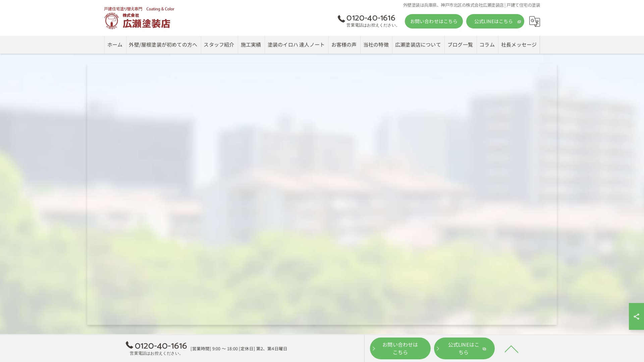
Task: Click the chevron on the bottom お問い合わせ button
Action: coord(374,348)
